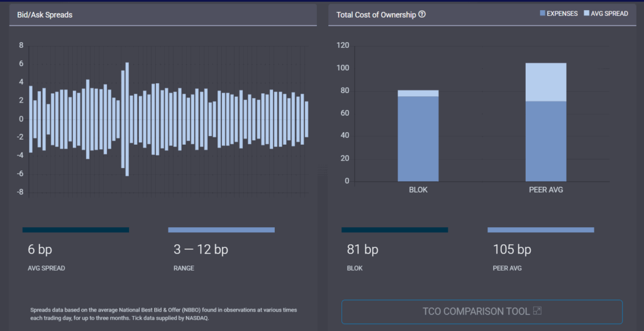Screen dimensions: 644x331
Task: Select the BLOK bar's expenses segment
Action: click(x=418, y=138)
